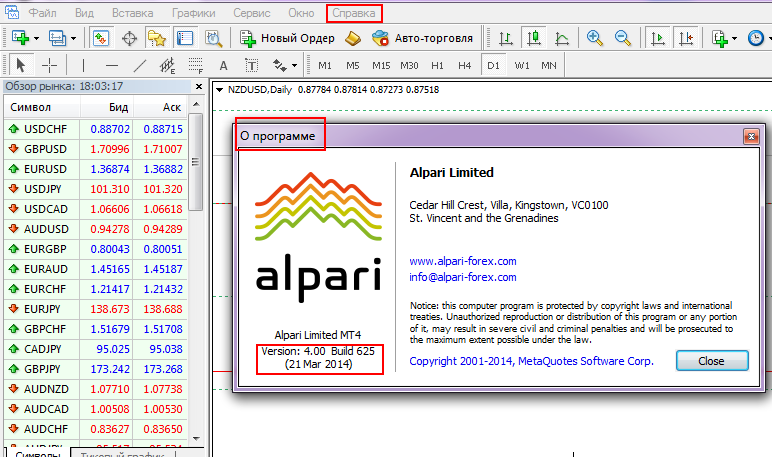Switch chart to Bar Chart mode

(506, 38)
